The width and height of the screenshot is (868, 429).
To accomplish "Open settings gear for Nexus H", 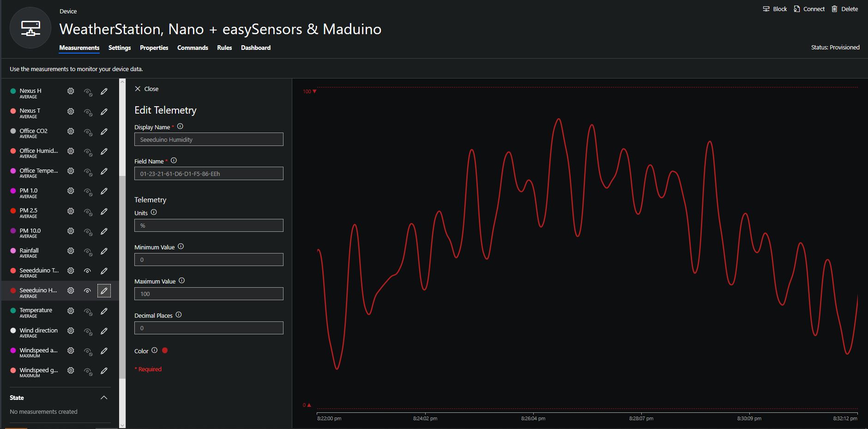I will click(x=71, y=91).
